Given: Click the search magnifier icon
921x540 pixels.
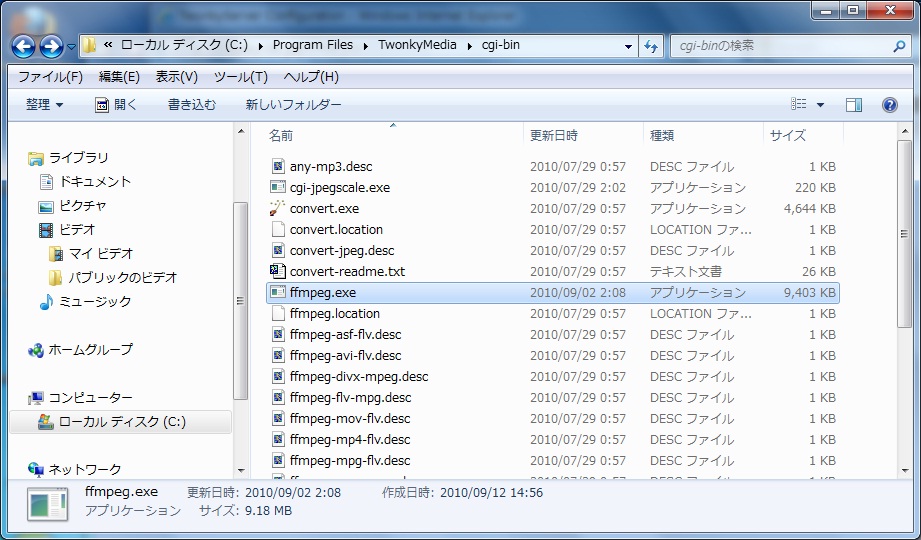Looking at the screenshot, I should [x=899, y=46].
